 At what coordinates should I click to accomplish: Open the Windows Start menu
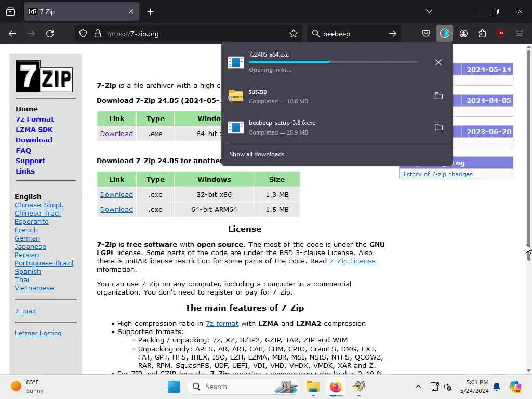[174, 387]
